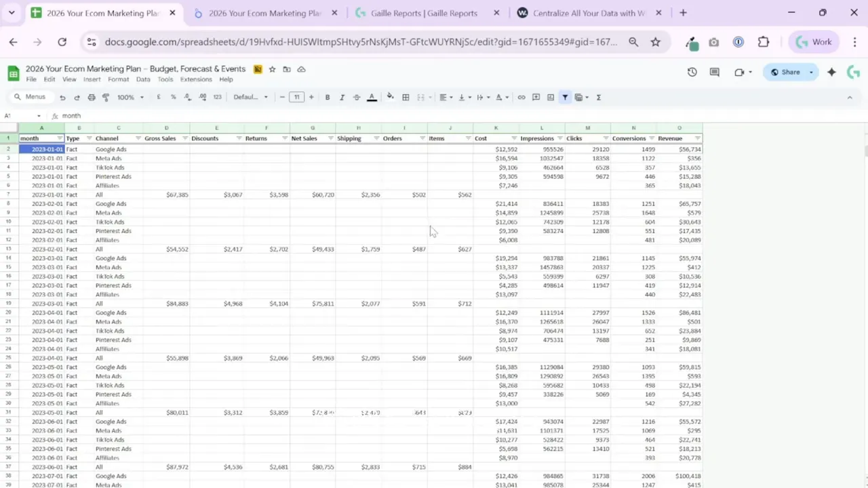Start a Meet call from the camera icon

point(738,71)
